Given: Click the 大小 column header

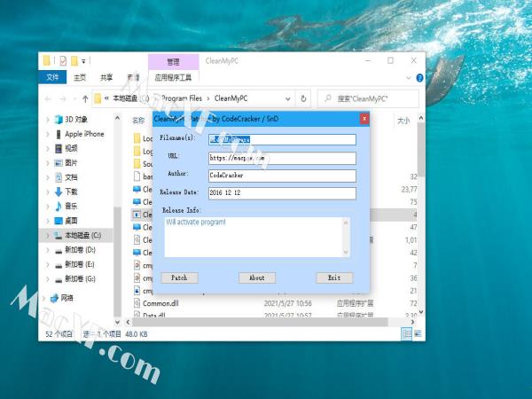Looking at the screenshot, I should point(403,121).
